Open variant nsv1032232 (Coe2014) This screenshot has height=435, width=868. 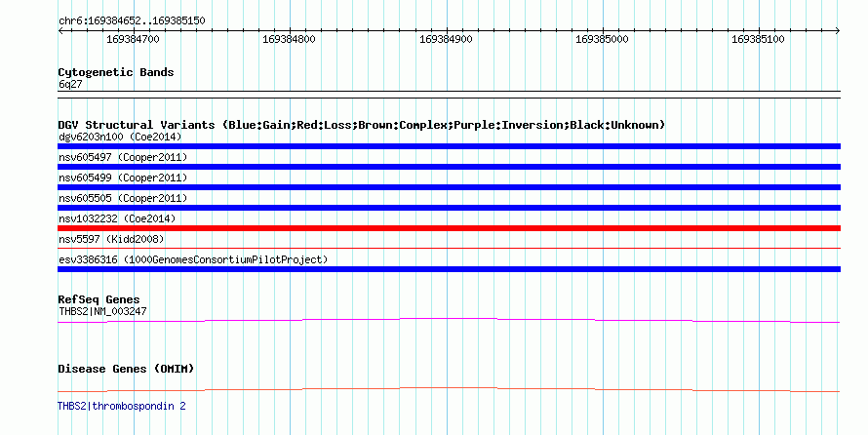click(117, 218)
